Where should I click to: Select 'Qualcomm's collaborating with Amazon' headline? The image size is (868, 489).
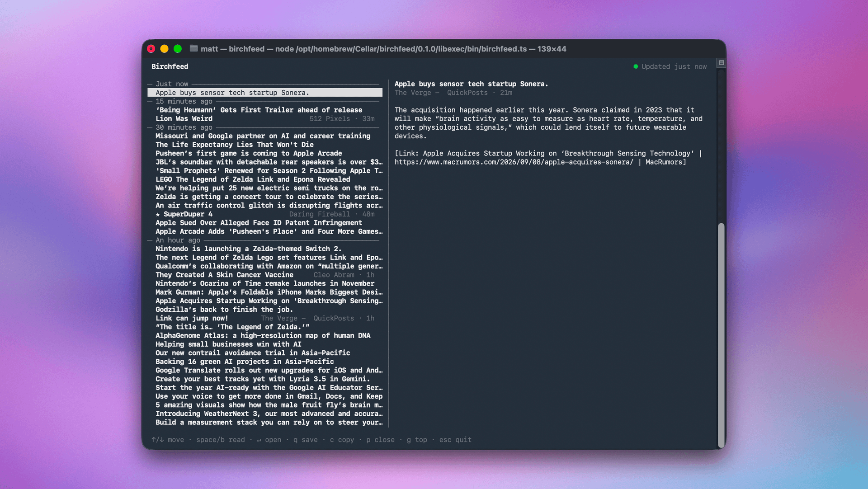tap(269, 266)
